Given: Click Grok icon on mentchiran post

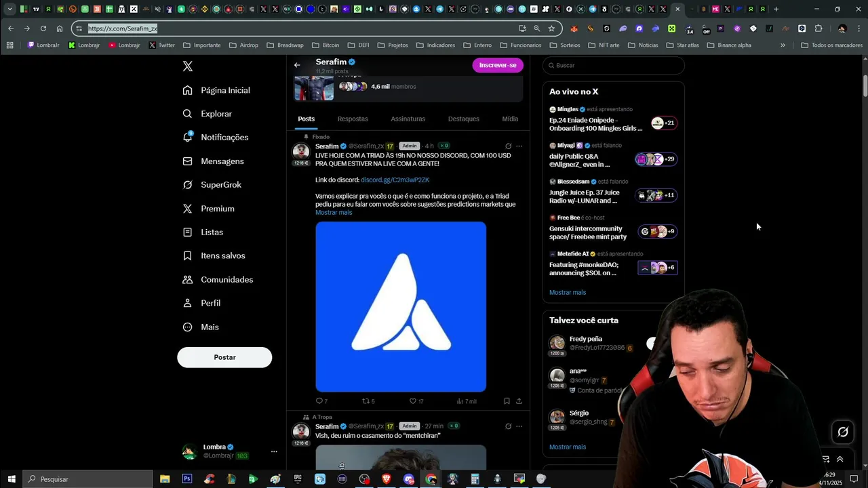Looking at the screenshot, I should pyautogui.click(x=508, y=426).
